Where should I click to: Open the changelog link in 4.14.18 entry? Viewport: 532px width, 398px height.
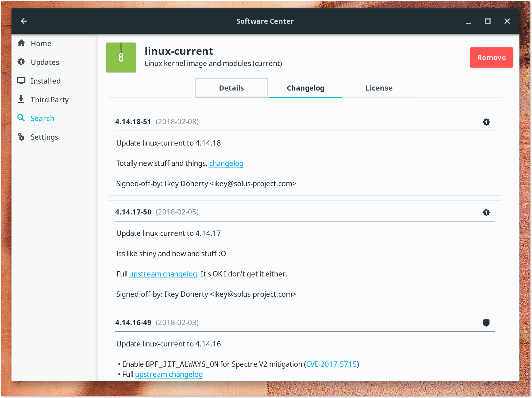[x=226, y=163]
